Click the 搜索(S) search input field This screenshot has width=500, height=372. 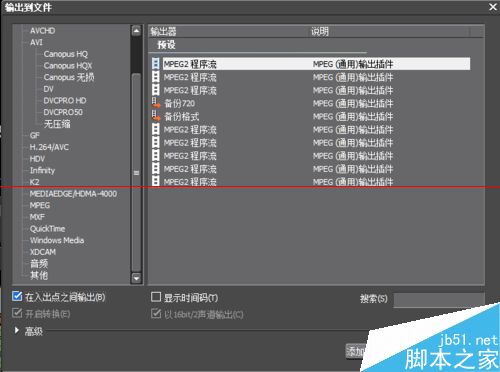point(439,300)
